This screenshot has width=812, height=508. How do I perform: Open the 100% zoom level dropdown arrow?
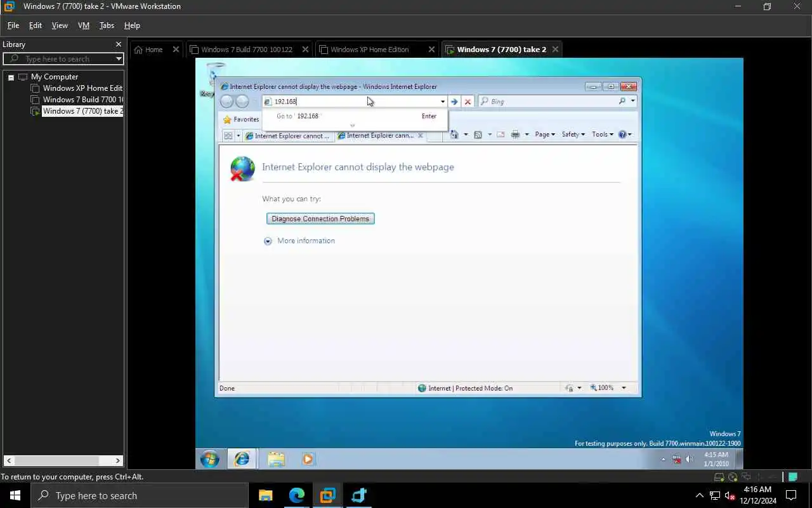(624, 388)
